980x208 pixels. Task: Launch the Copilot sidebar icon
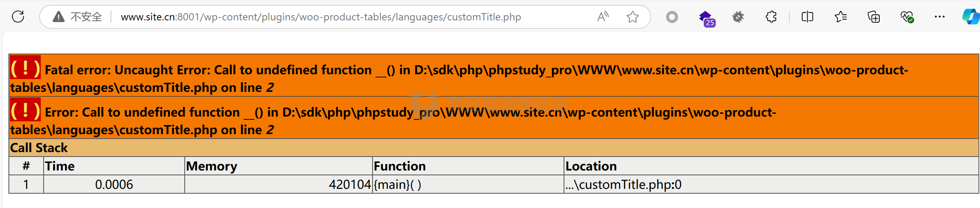click(970, 17)
